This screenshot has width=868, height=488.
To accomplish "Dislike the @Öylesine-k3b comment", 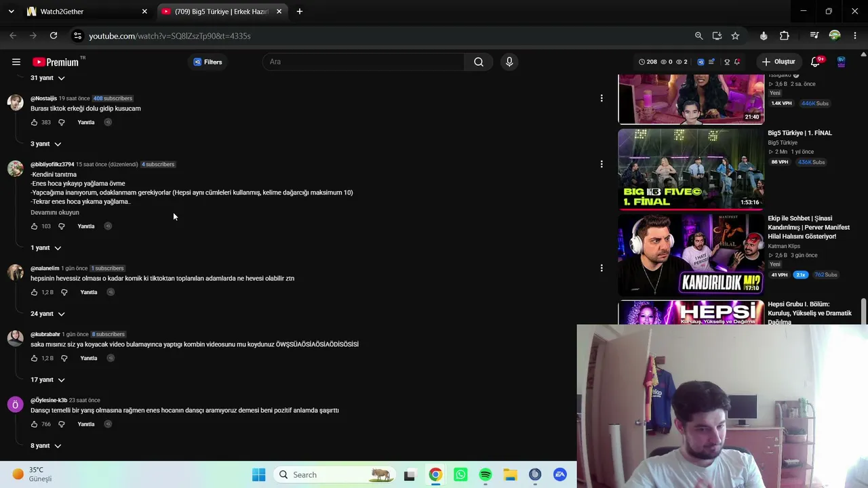I will click(62, 424).
